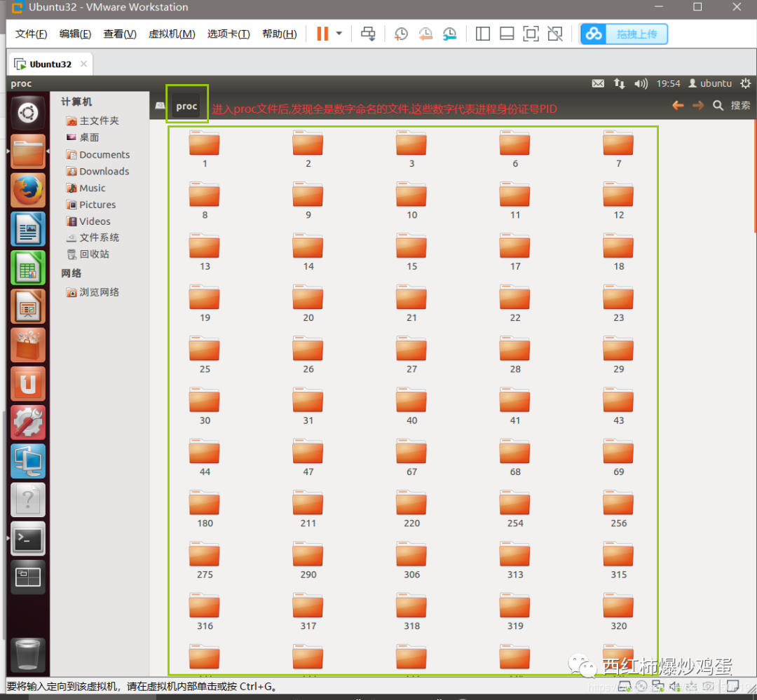The height and width of the screenshot is (700, 757).
Task: Switch to Unity mode
Action: pos(554,34)
